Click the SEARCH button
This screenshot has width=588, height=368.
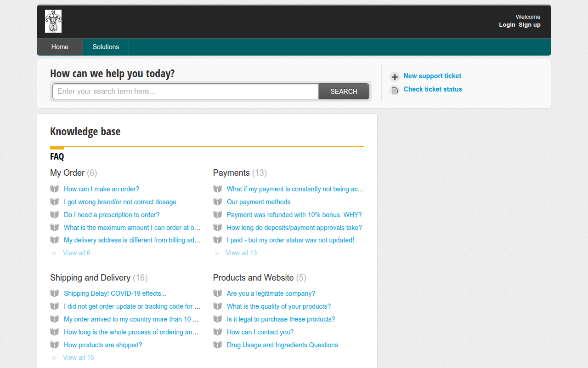click(344, 92)
